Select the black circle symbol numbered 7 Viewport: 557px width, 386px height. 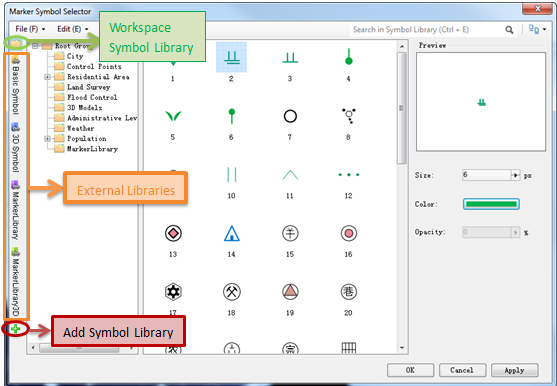290,116
